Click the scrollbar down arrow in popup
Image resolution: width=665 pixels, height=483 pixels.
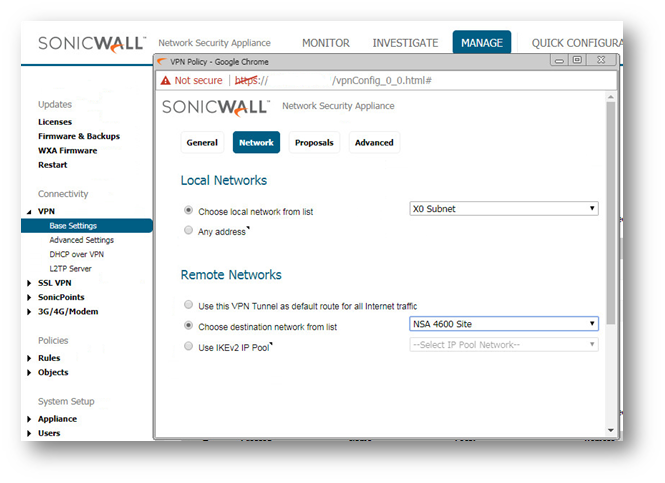point(611,430)
